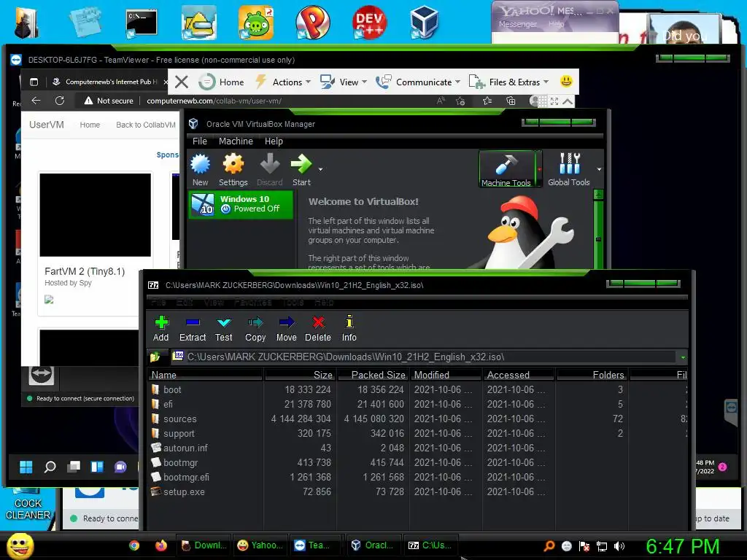Sort by the Name column header

click(205, 375)
